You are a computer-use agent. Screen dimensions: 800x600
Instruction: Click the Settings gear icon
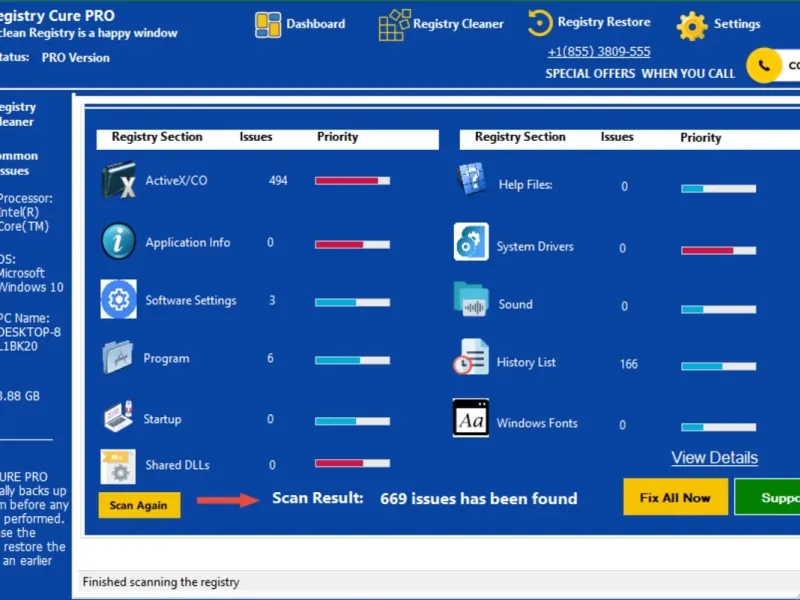click(x=692, y=26)
